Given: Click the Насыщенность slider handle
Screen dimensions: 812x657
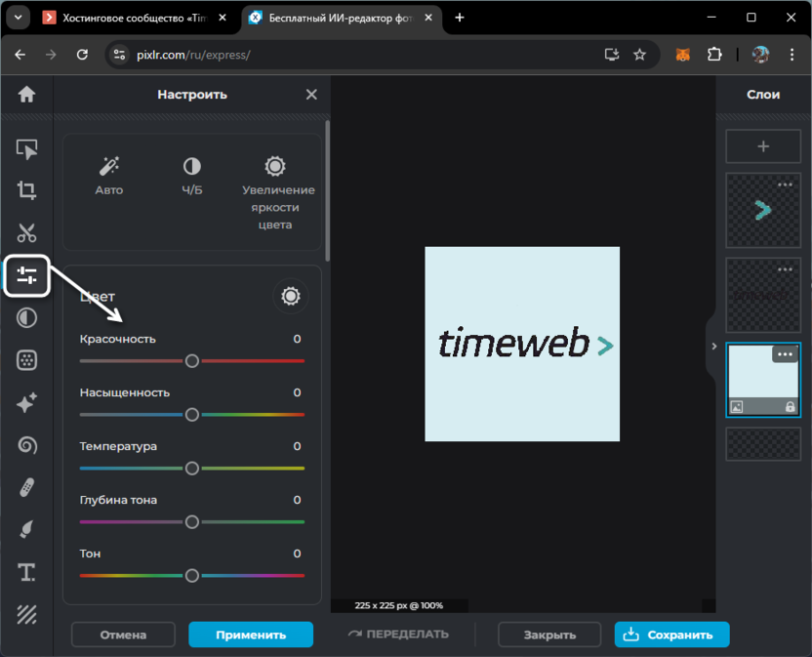Looking at the screenshot, I should [x=192, y=415].
